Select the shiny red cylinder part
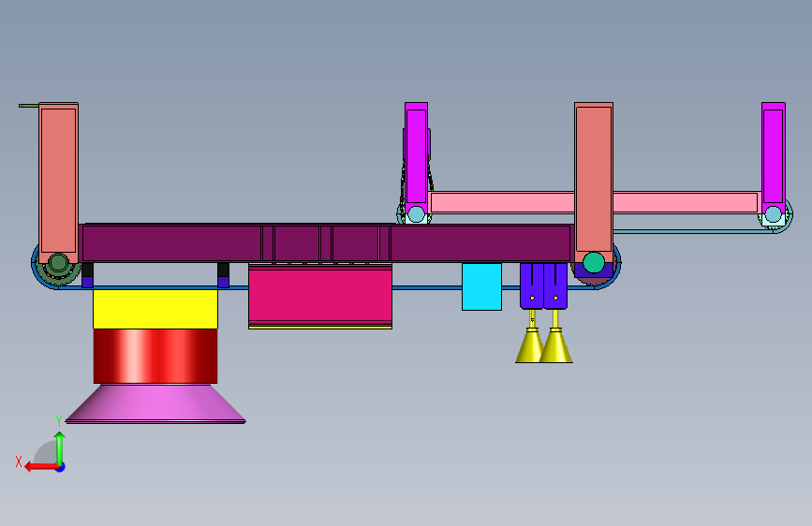This screenshot has width=812, height=526. (155, 357)
